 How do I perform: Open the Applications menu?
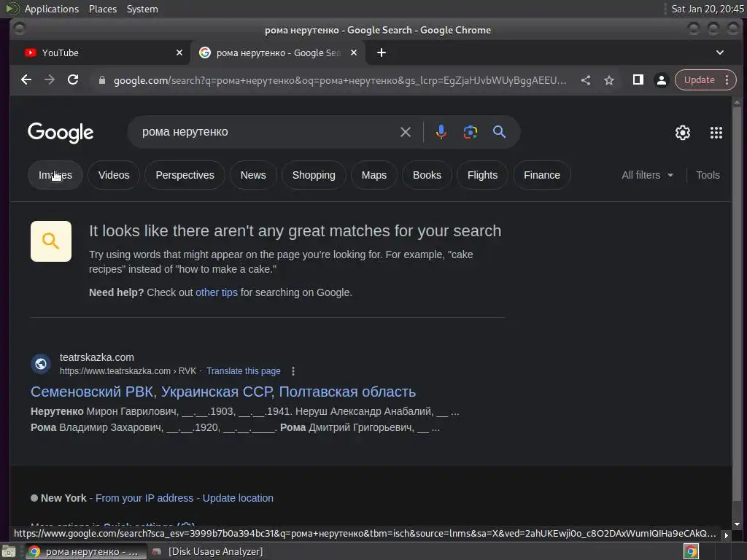click(52, 9)
